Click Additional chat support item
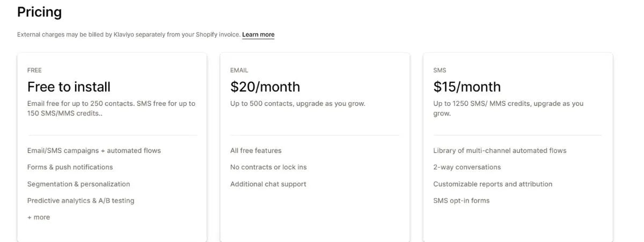Viewport: 644px width, 242px height. click(x=268, y=184)
